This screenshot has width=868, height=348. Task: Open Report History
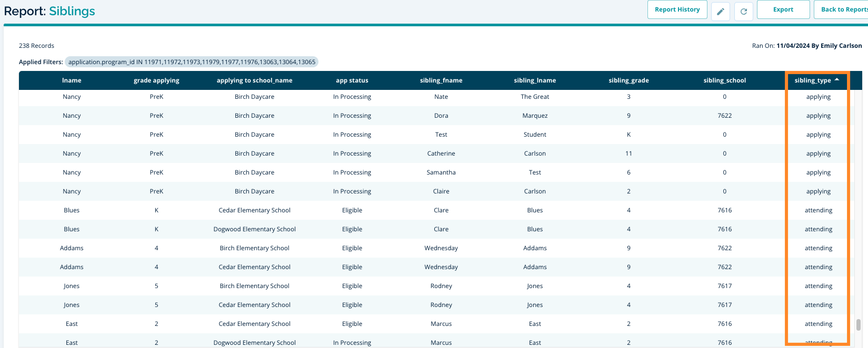click(677, 9)
